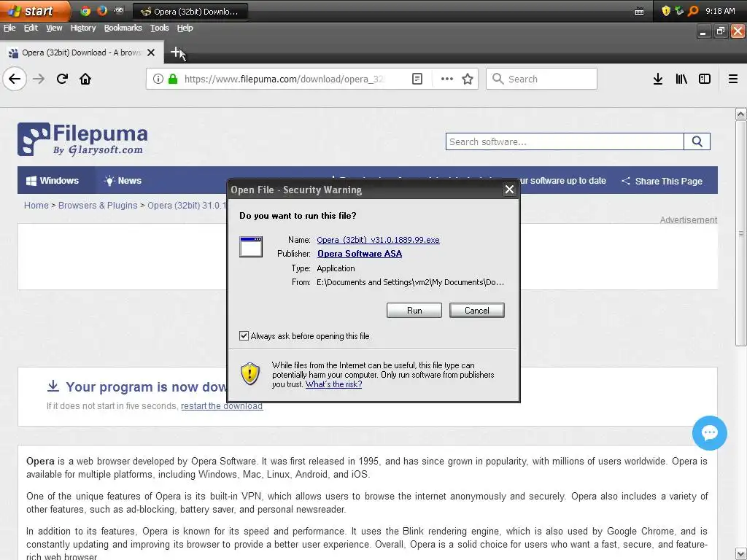Click the Run button
Image resolution: width=747 pixels, height=560 pixels.
414,311
